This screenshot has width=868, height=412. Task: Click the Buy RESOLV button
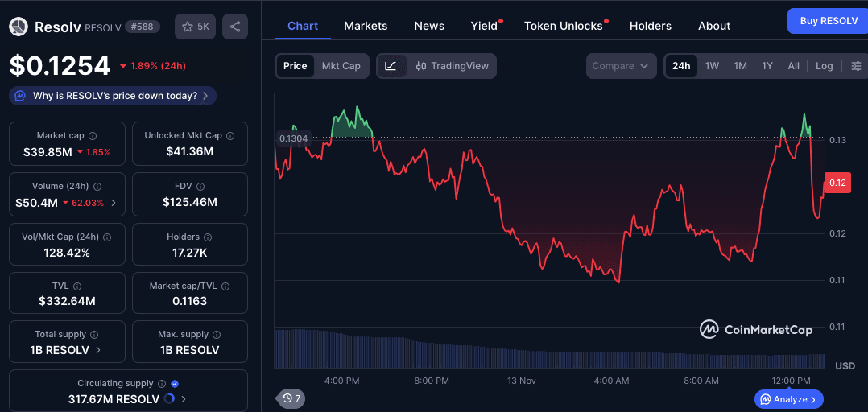pos(829,21)
